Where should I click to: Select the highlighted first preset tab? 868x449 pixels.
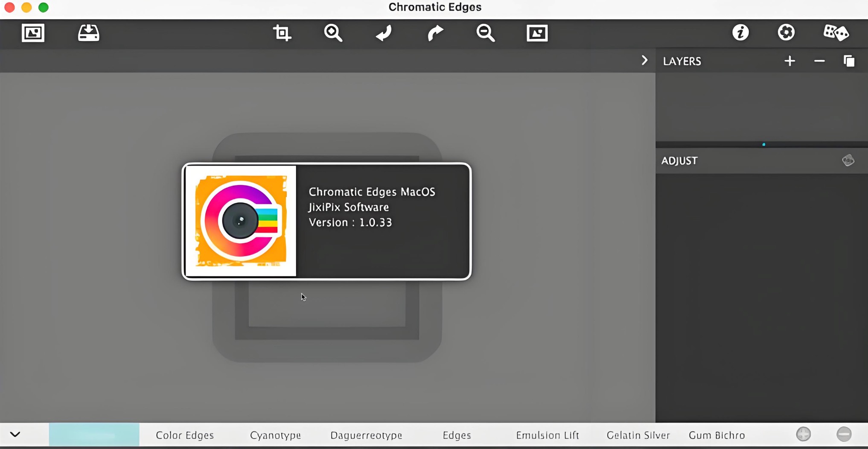tap(94, 434)
